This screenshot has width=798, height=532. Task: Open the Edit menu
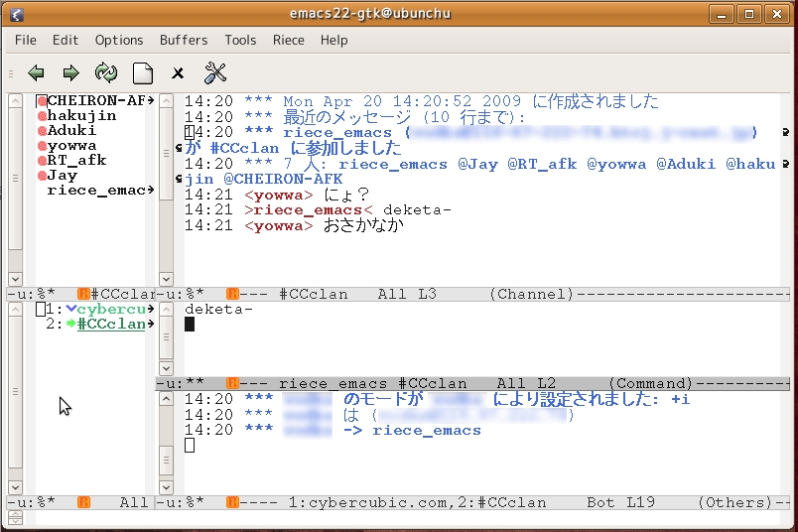pyautogui.click(x=66, y=40)
